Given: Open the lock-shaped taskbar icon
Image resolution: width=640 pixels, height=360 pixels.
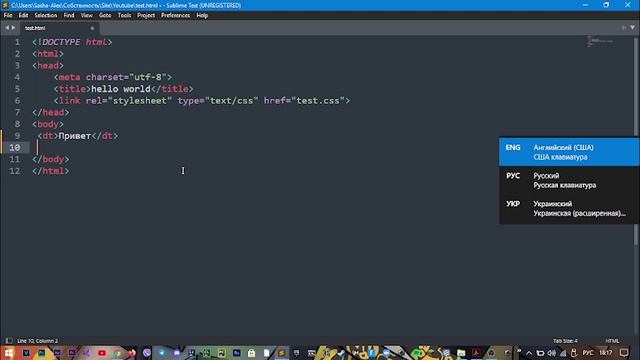Looking at the screenshot, I should click(251, 353).
